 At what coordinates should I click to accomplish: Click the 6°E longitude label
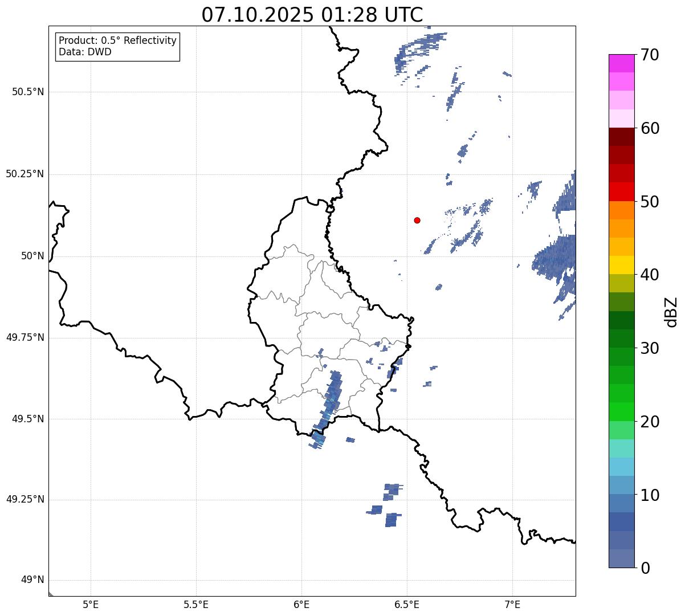(x=301, y=605)
